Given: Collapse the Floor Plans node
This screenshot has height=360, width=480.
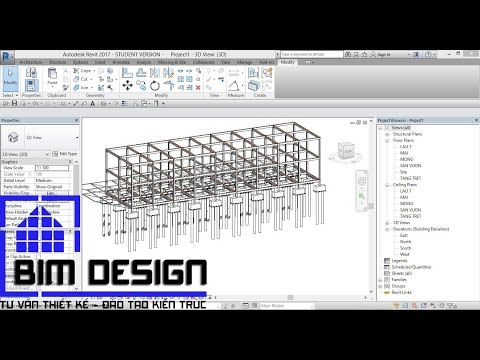Looking at the screenshot, I should pos(387,141).
